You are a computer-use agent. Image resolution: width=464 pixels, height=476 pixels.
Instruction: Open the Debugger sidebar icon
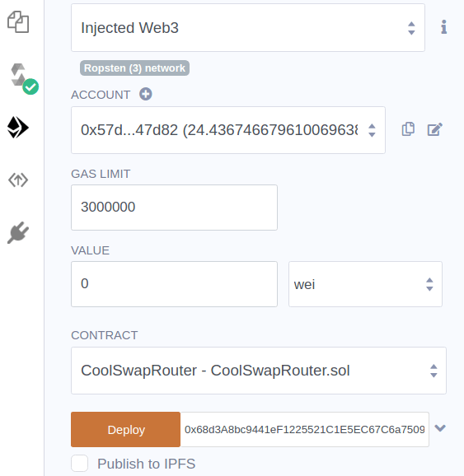tap(18, 180)
